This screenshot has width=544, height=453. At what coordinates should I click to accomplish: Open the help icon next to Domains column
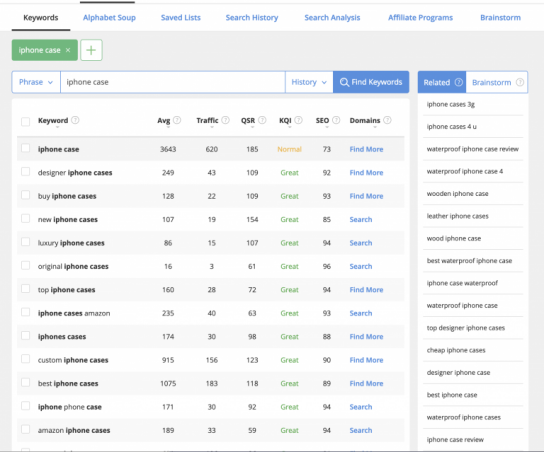pyautogui.click(x=387, y=120)
